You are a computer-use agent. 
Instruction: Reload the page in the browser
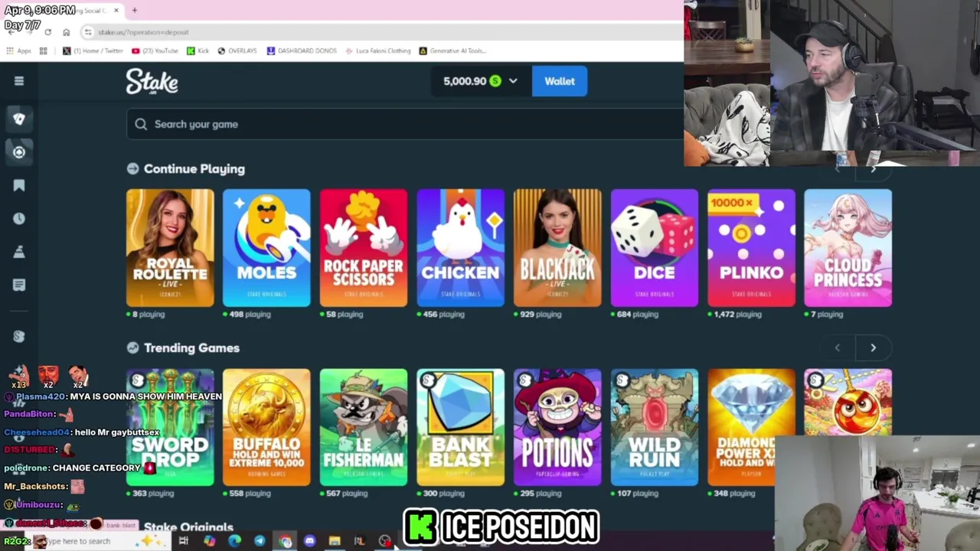[47, 32]
